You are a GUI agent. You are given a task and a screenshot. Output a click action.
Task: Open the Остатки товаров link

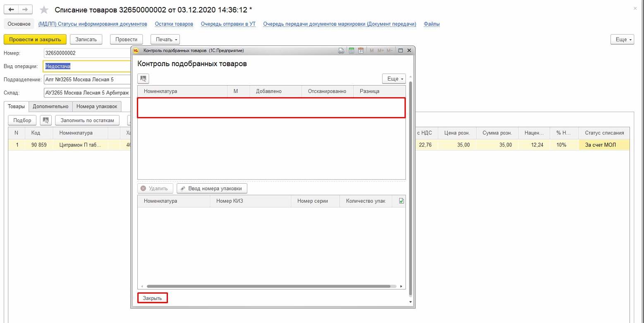pos(174,24)
